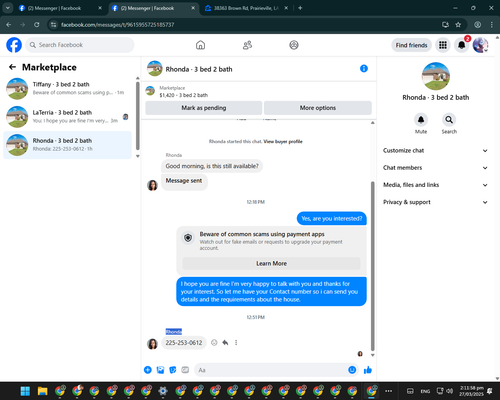Click the chat messages scrollbar
Viewport: 500px width, 400px height.
pos(372,266)
